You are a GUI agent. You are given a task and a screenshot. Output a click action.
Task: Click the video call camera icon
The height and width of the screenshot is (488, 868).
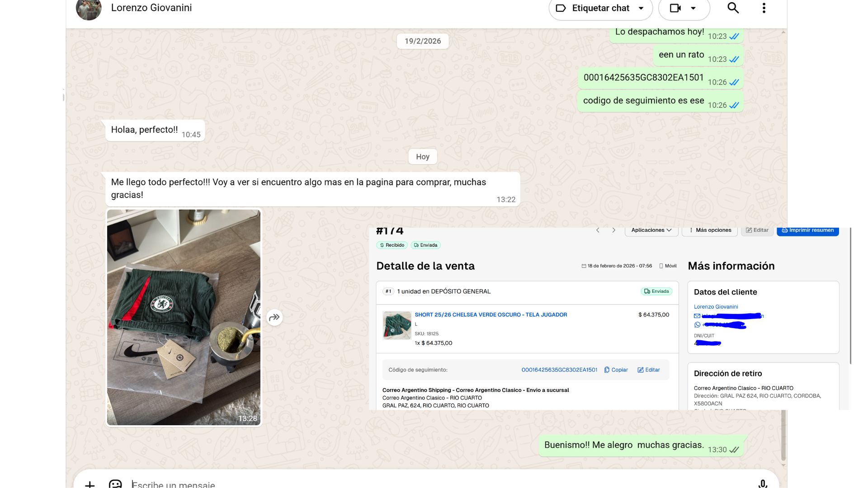tap(675, 8)
